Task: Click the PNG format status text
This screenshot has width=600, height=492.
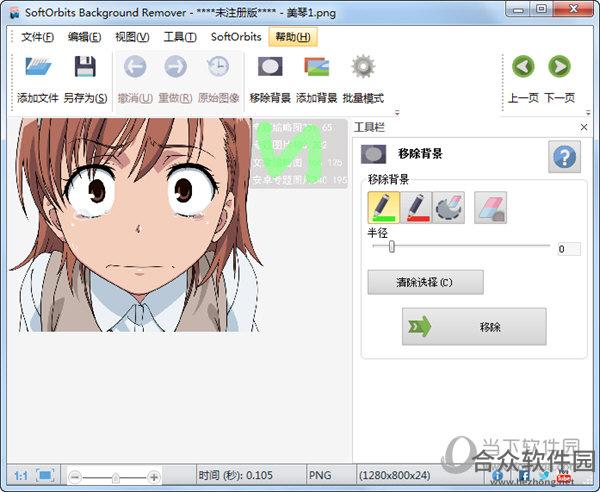Action: [320, 475]
